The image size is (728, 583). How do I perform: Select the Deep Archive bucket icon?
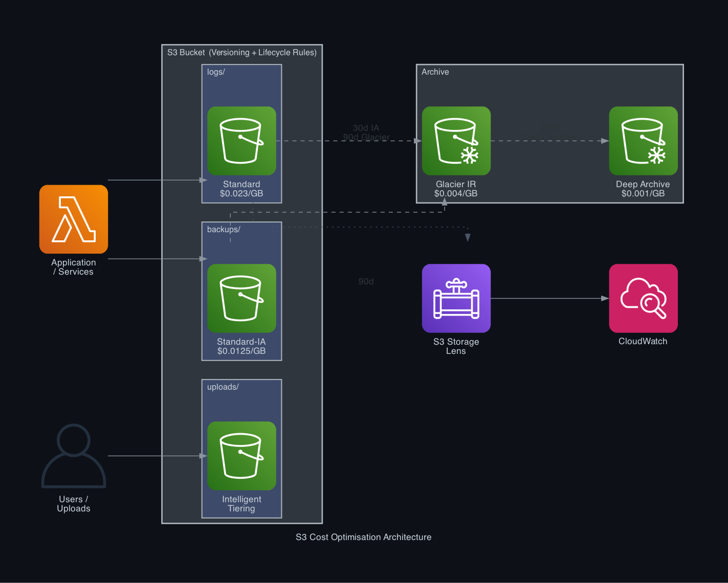pos(643,141)
